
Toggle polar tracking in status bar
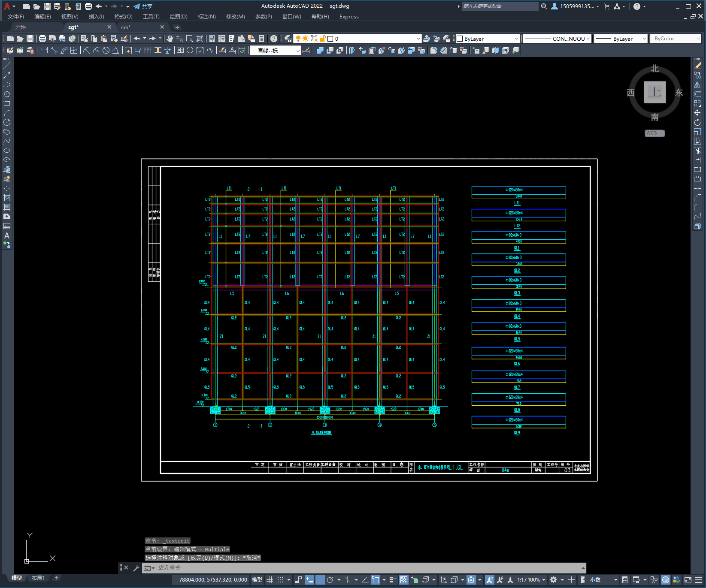click(330, 580)
